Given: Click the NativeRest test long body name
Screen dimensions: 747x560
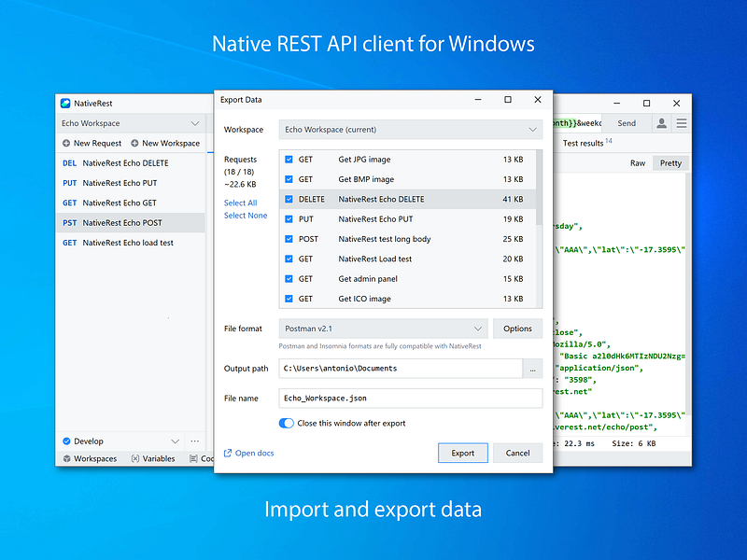Looking at the screenshot, I should click(385, 239).
